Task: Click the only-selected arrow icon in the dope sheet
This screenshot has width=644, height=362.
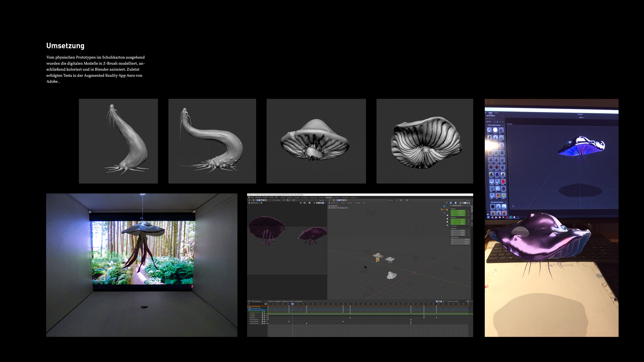Action: pos(437,301)
